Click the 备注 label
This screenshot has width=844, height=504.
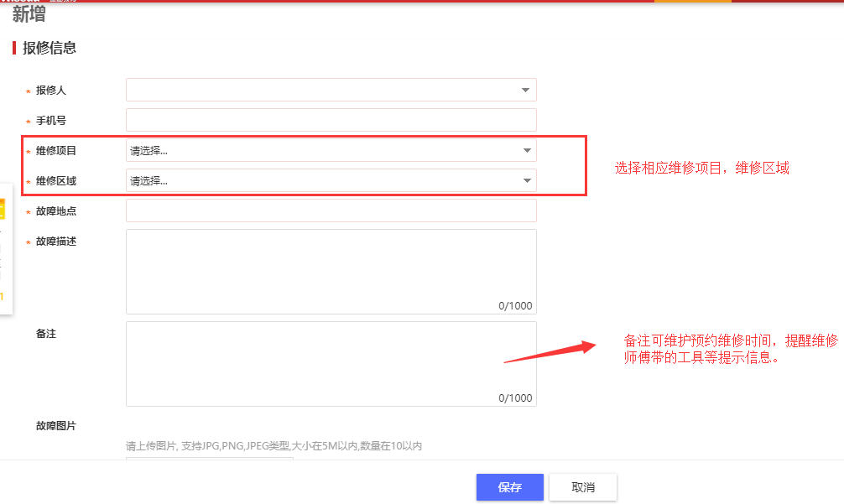[x=46, y=334]
